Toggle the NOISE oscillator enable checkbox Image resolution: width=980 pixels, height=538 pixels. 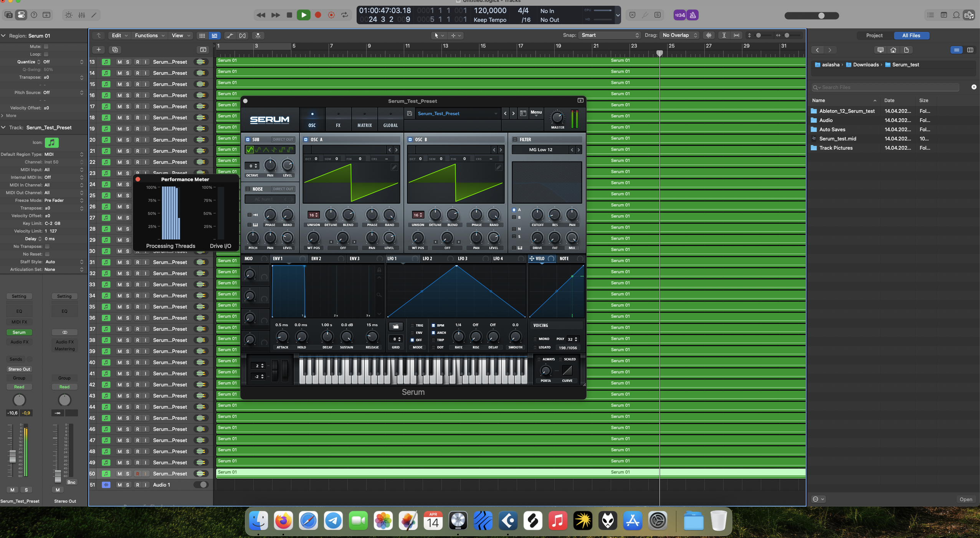[x=248, y=189]
